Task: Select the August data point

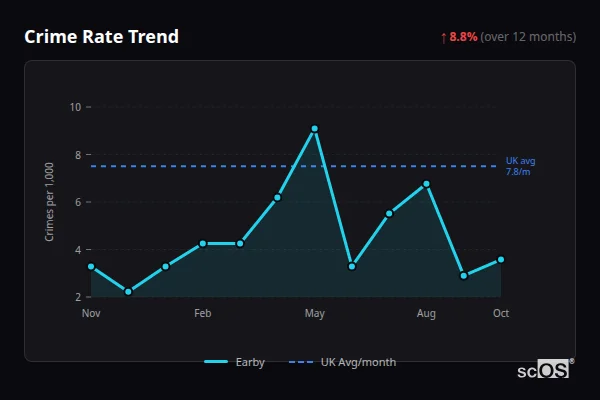Action: pos(426,184)
